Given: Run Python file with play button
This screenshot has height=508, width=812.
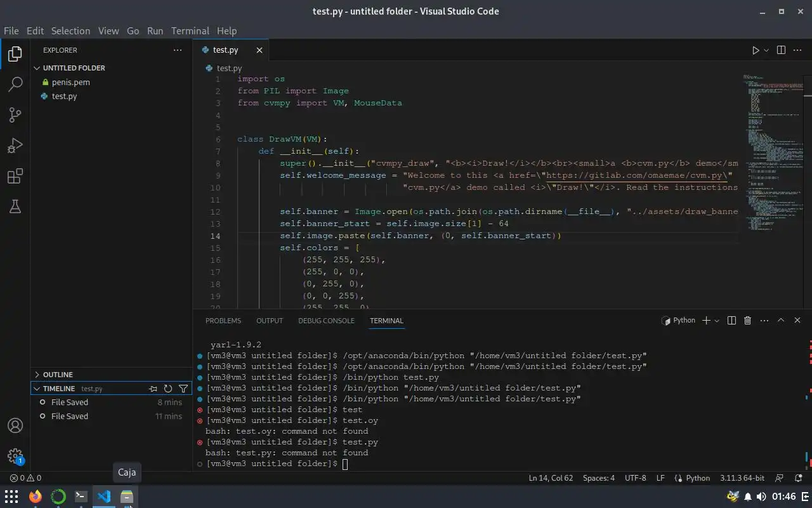Looking at the screenshot, I should click(x=756, y=50).
